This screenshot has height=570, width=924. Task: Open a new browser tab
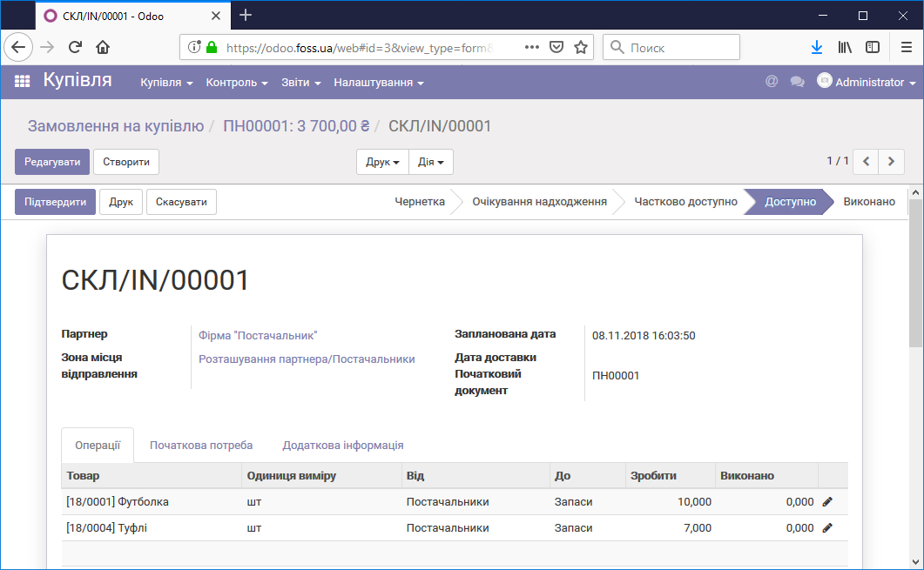coord(246,16)
